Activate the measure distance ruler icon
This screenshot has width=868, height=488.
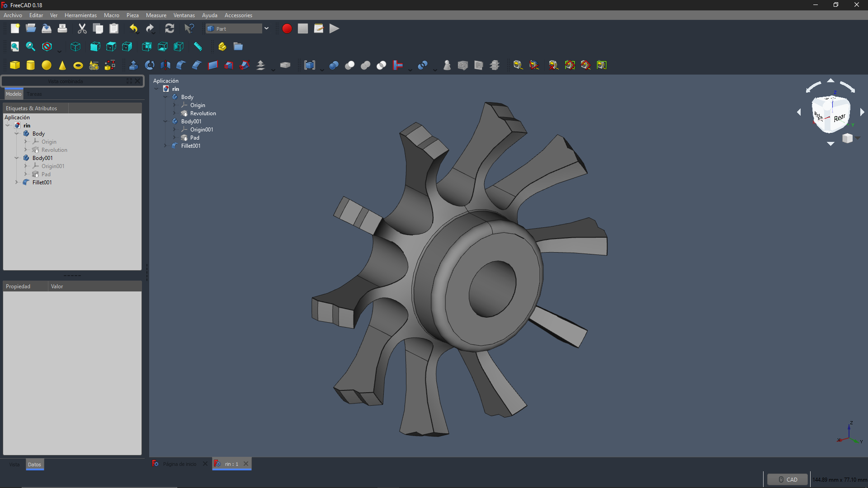tap(198, 47)
